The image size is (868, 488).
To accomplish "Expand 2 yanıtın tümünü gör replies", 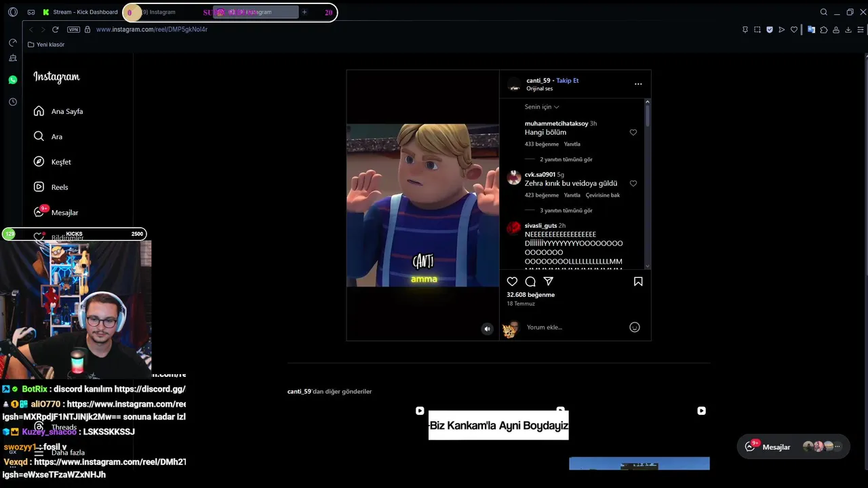I will (x=566, y=159).
